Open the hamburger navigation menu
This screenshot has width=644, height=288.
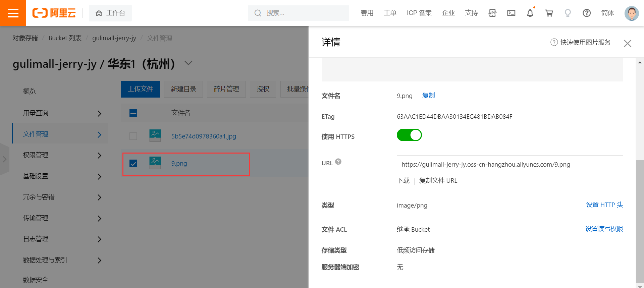tap(13, 13)
